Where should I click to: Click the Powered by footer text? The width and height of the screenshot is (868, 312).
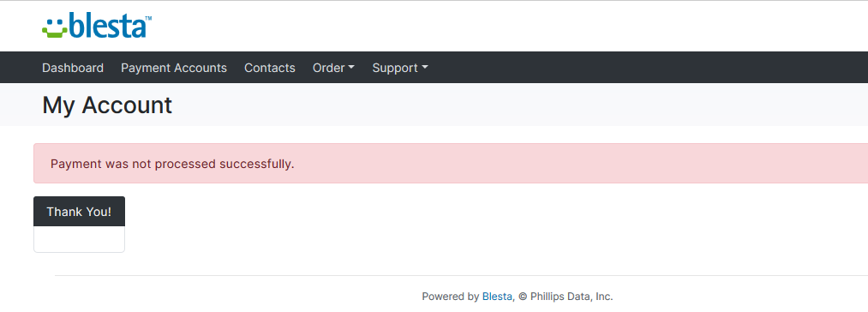[x=450, y=297]
